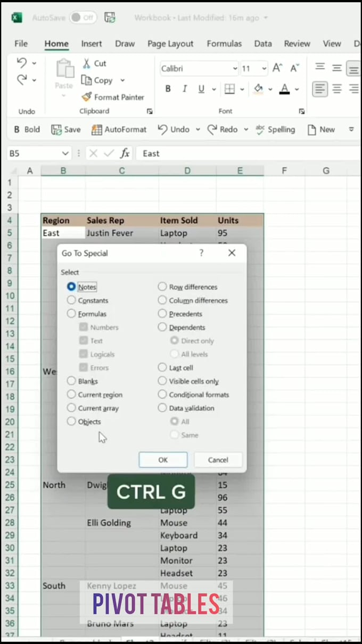The width and height of the screenshot is (362, 644).
Task: Select the Formulas radio button
Action: point(71,314)
